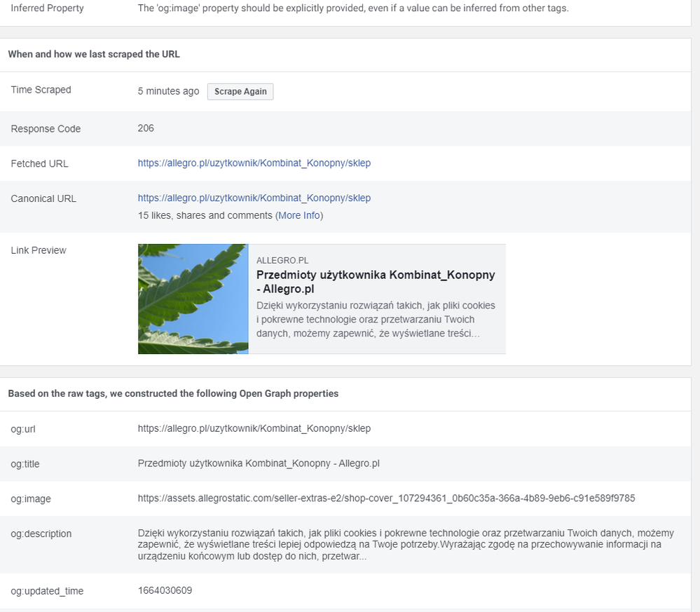Click the 'og:title' label
700x612 pixels.
(25, 464)
